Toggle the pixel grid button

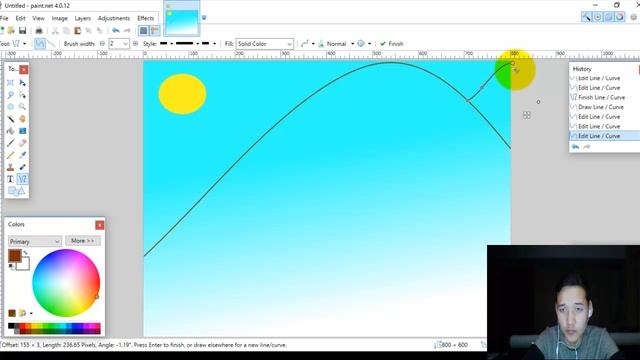(x=143, y=31)
